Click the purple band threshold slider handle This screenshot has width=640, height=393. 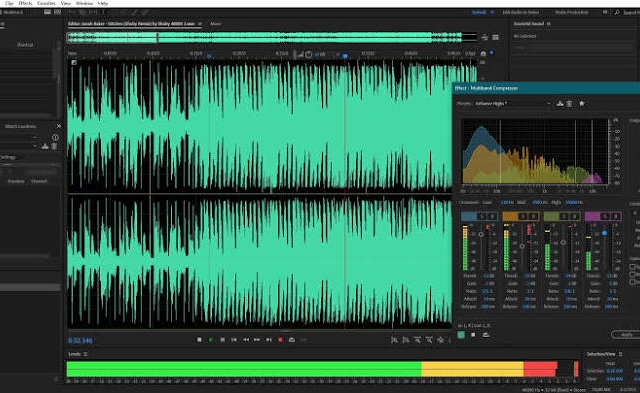point(604,233)
